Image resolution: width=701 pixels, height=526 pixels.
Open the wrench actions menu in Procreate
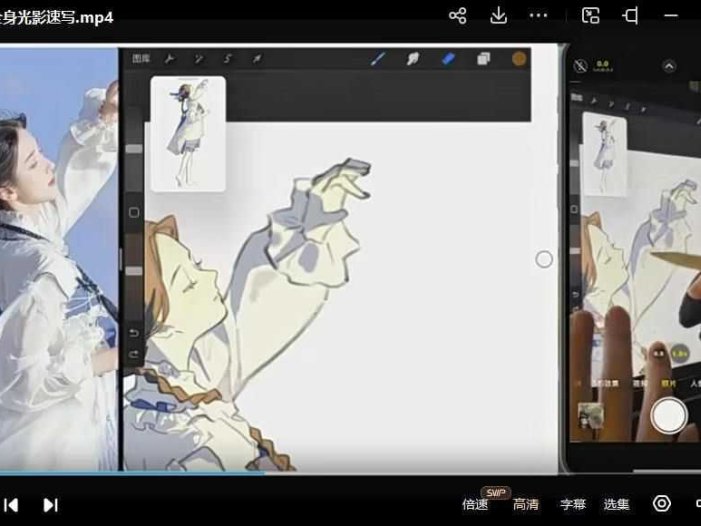click(x=170, y=59)
